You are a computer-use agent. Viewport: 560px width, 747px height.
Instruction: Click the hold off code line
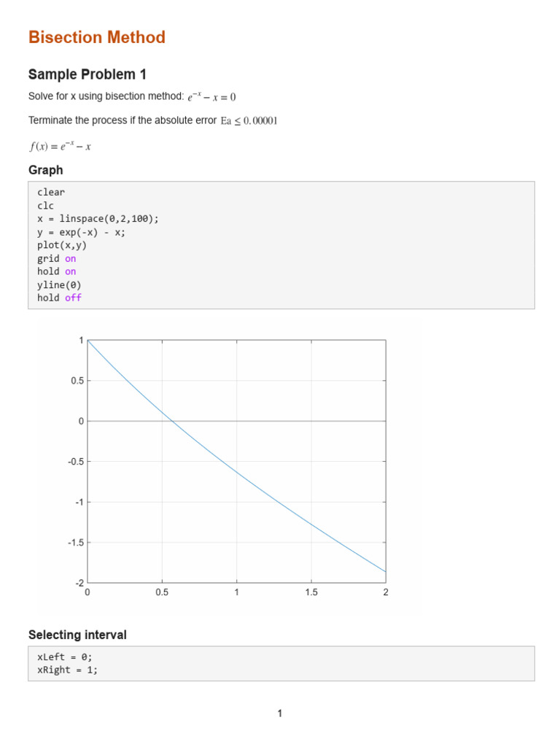tap(59, 298)
